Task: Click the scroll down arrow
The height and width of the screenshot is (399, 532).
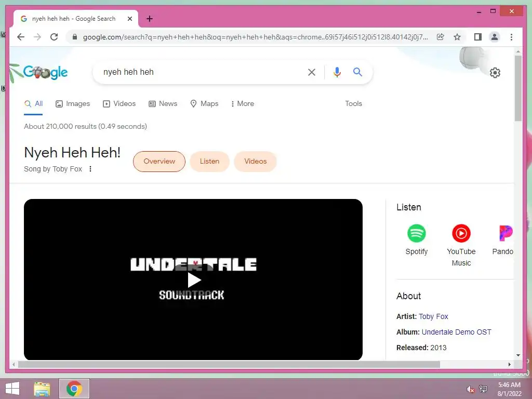Action: click(x=518, y=355)
